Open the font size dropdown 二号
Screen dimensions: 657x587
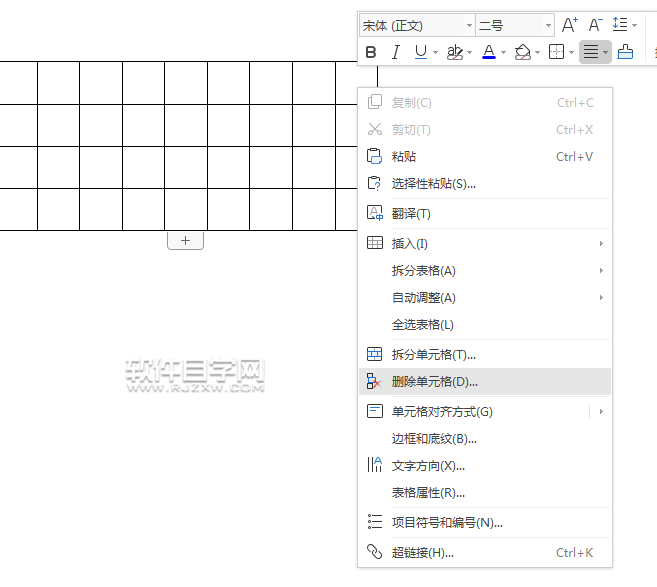click(514, 25)
